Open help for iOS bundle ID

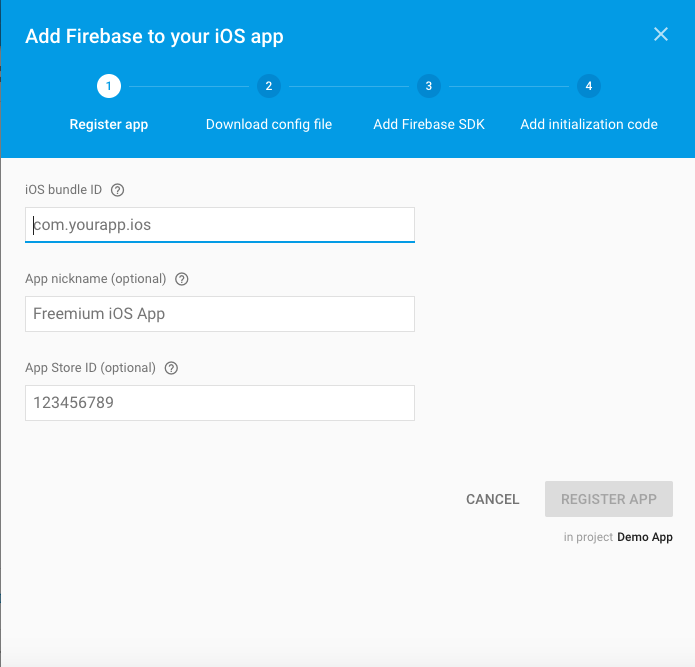[118, 190]
